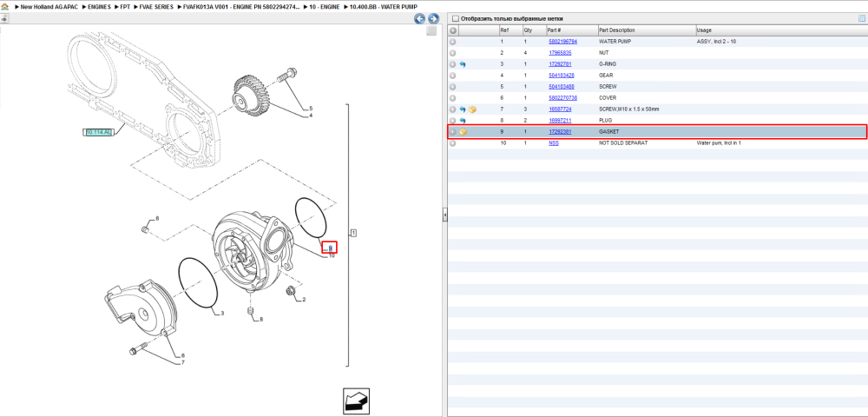The width and height of the screenshot is (868, 417).
Task: Add WATER PUMP row via its circle icon
Action: point(452,42)
